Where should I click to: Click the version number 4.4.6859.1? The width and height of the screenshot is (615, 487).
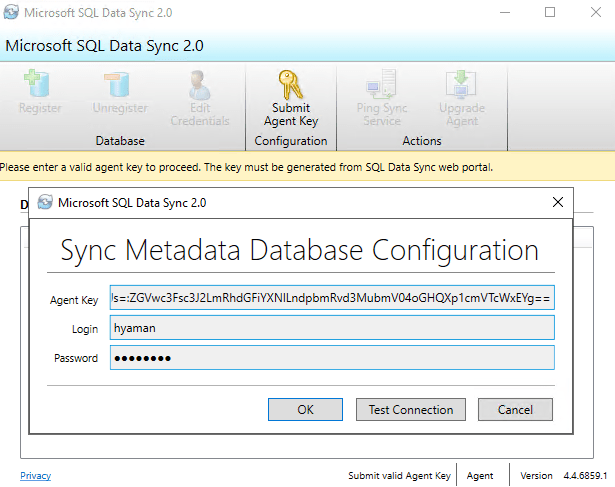pyautogui.click(x=585, y=475)
